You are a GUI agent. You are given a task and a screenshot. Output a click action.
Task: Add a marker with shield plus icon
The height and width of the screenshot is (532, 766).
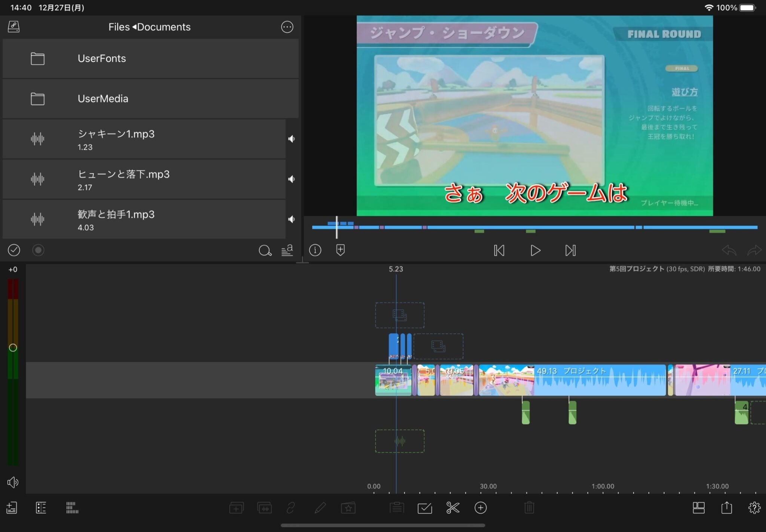(x=340, y=250)
